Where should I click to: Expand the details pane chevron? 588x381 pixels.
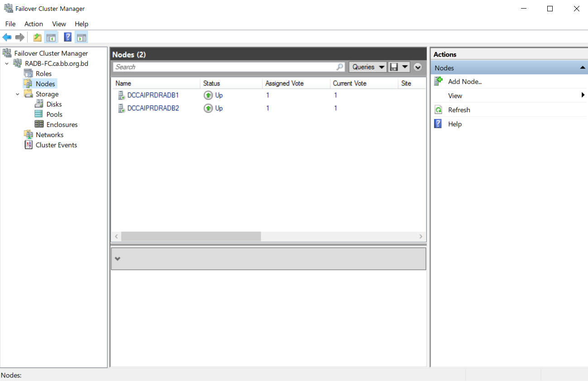coord(118,259)
